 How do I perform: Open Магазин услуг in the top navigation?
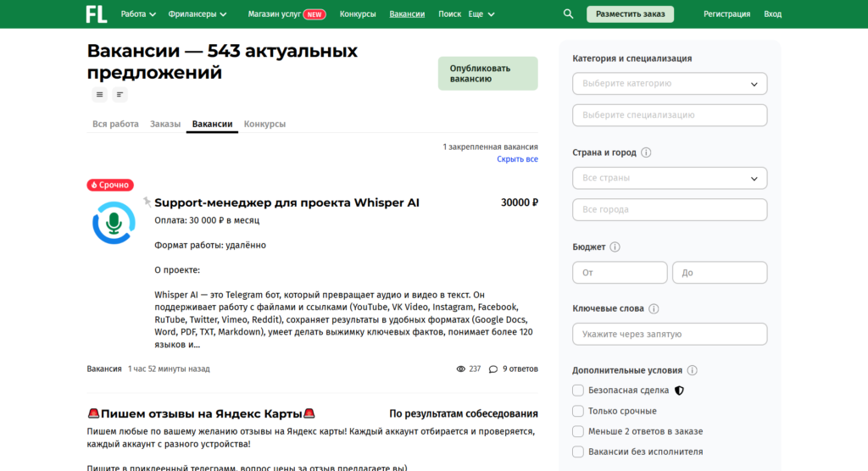pos(275,14)
